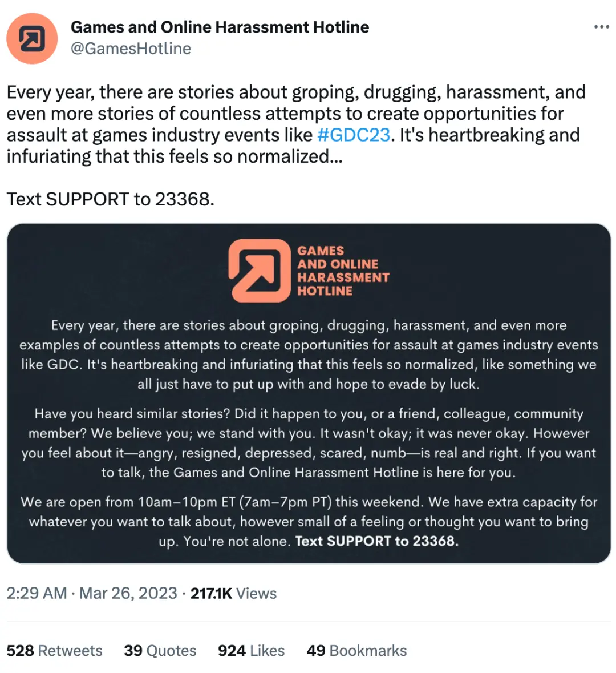
Task: Click the Games and Online Harassment Hotline display name
Action: [x=220, y=27]
